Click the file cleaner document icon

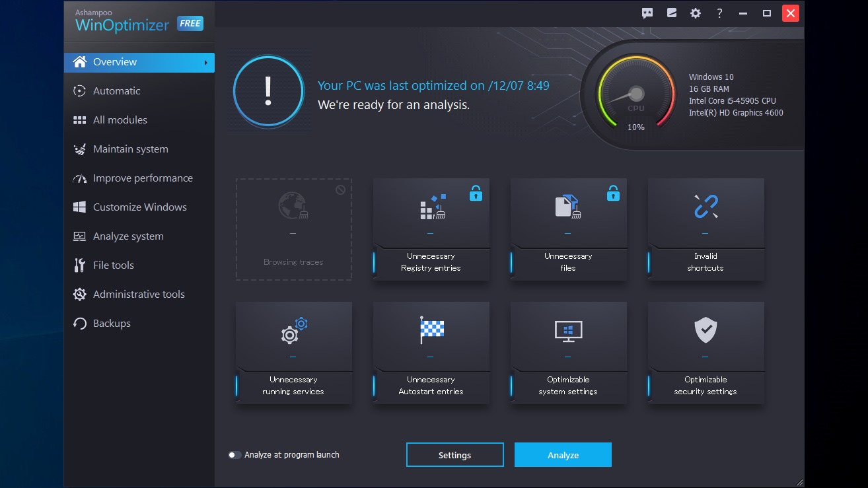(567, 207)
